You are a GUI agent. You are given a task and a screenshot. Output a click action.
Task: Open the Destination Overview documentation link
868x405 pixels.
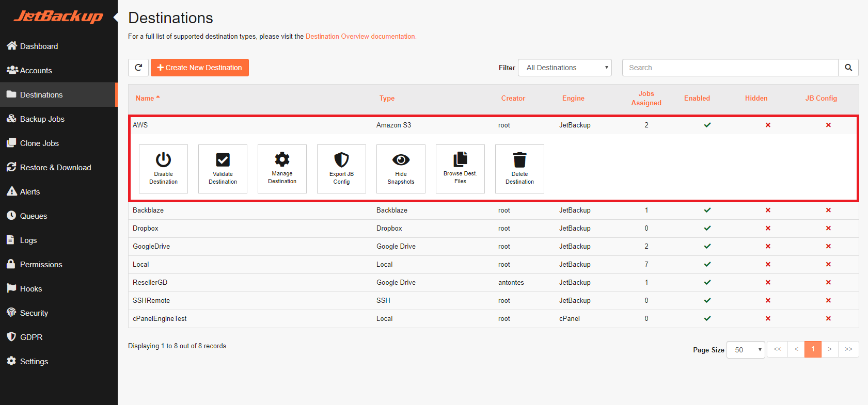tap(361, 37)
